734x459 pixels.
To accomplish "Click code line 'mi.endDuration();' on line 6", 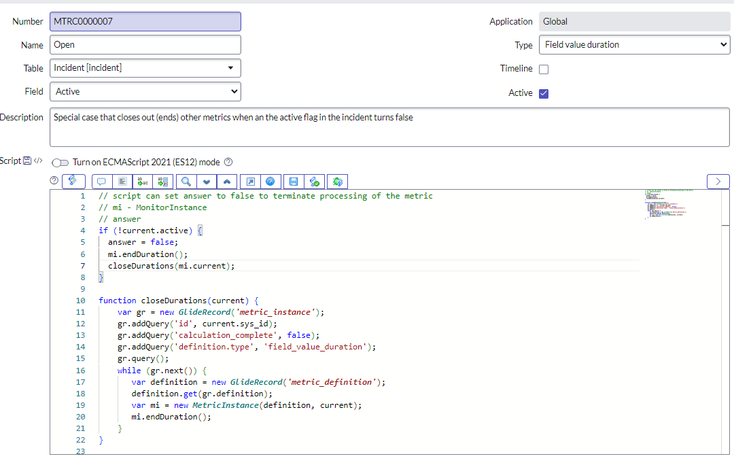I will click(x=147, y=254).
